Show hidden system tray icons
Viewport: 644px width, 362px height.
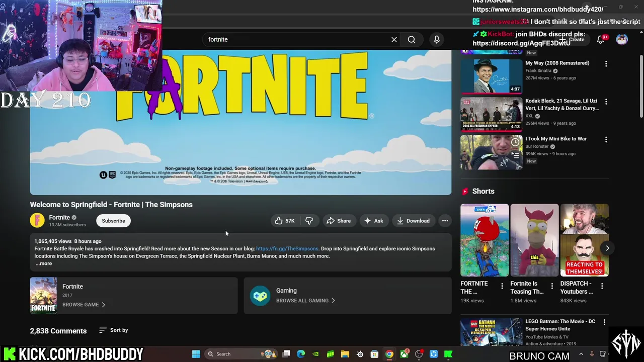tap(581, 354)
